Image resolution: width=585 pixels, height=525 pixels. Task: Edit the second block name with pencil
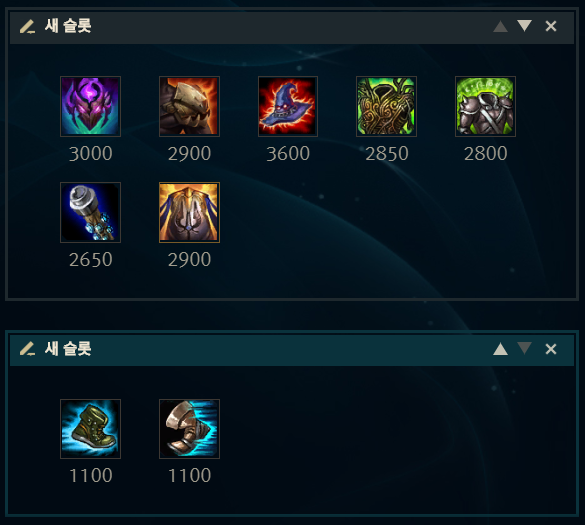[27, 349]
